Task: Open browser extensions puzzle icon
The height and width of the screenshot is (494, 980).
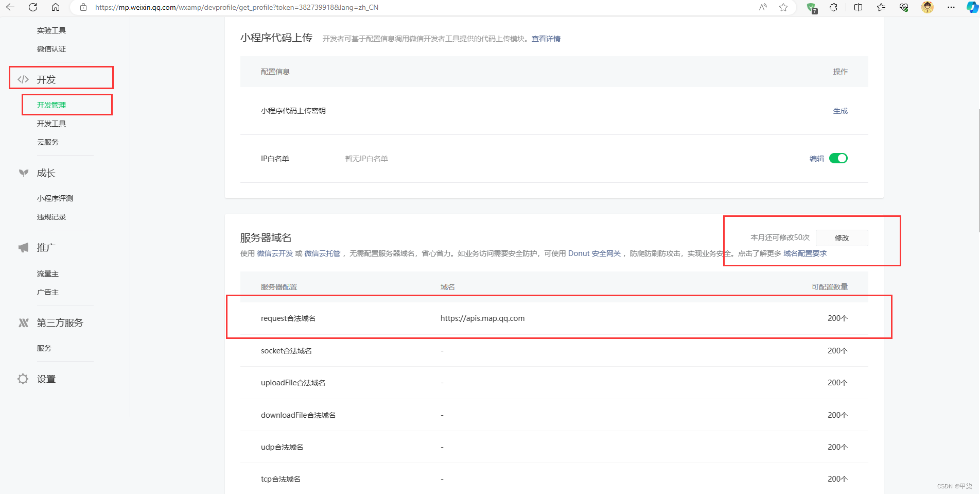Action: click(834, 7)
